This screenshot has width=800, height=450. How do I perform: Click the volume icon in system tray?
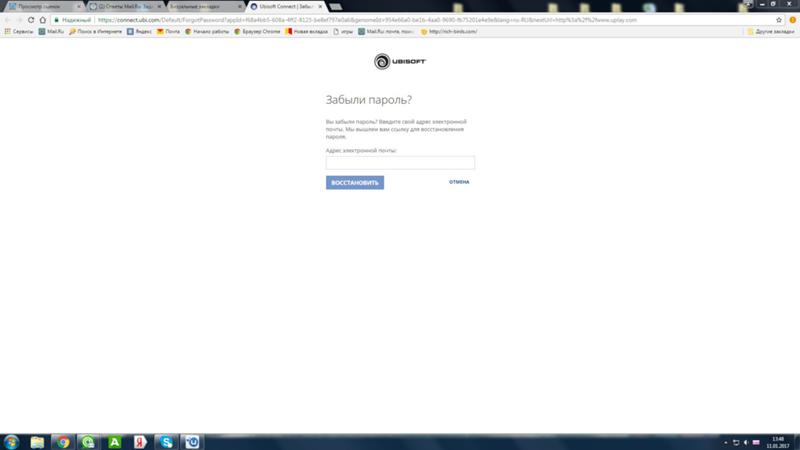745,442
